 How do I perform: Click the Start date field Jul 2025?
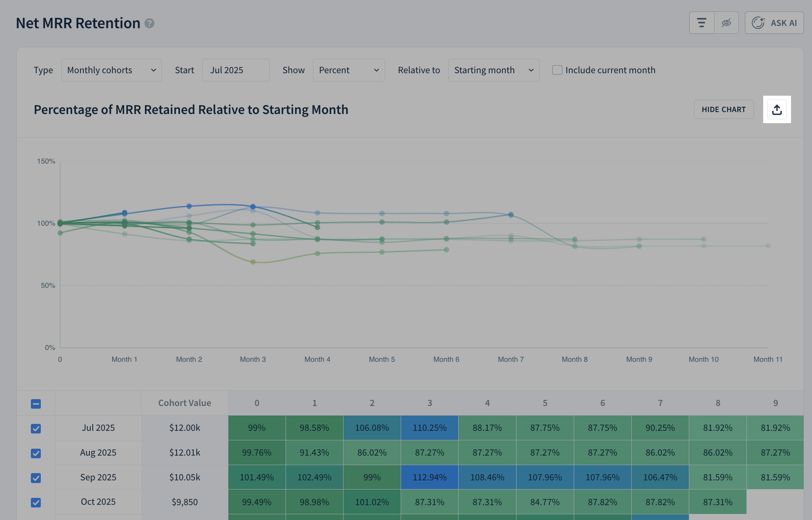click(236, 70)
